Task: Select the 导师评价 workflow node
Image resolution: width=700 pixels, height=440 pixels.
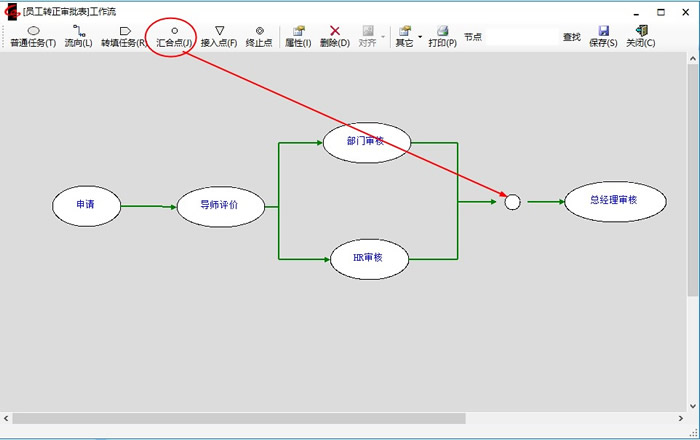Action: click(x=220, y=206)
